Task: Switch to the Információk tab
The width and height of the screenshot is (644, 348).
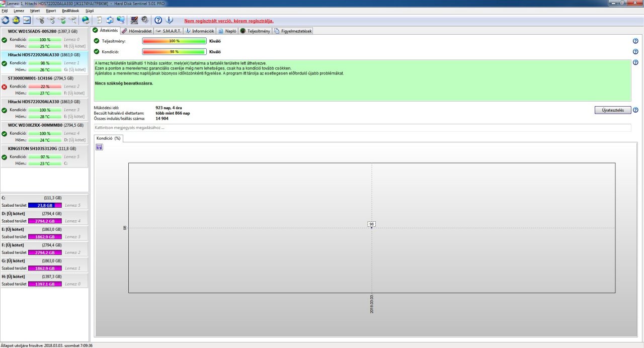Action: 200,31
